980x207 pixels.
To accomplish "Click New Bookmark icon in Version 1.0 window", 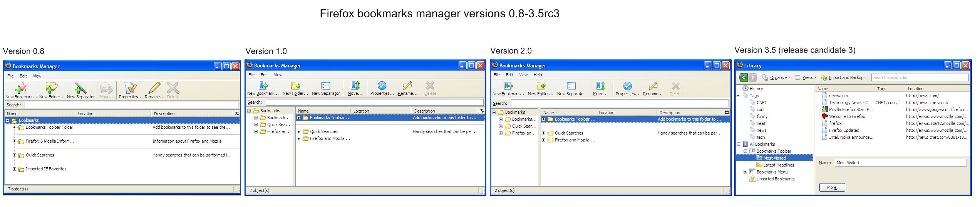I will click(x=263, y=86).
